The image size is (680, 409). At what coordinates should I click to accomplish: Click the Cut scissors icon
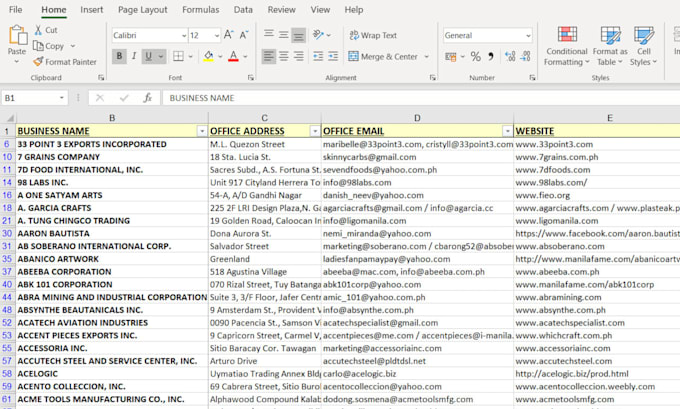[x=39, y=30]
